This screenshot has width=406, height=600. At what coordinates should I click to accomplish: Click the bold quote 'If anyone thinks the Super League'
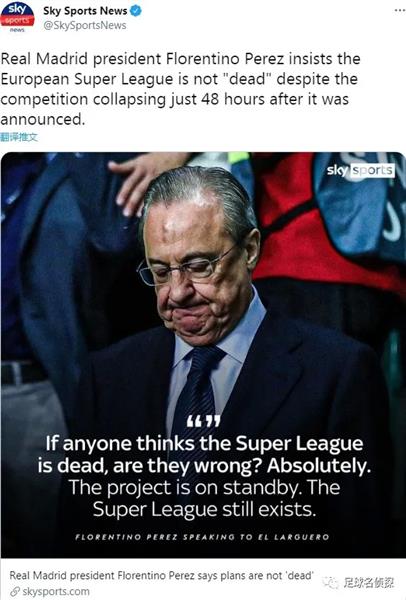point(204,443)
